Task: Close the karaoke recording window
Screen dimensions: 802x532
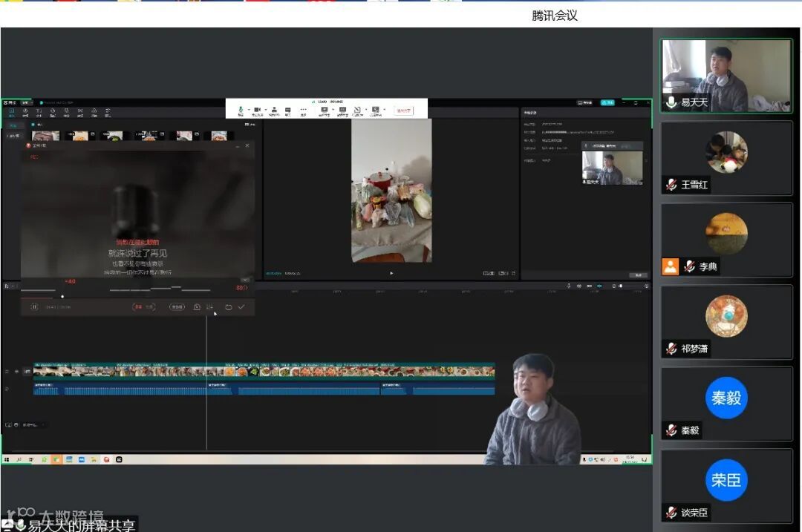Action: click(x=247, y=145)
